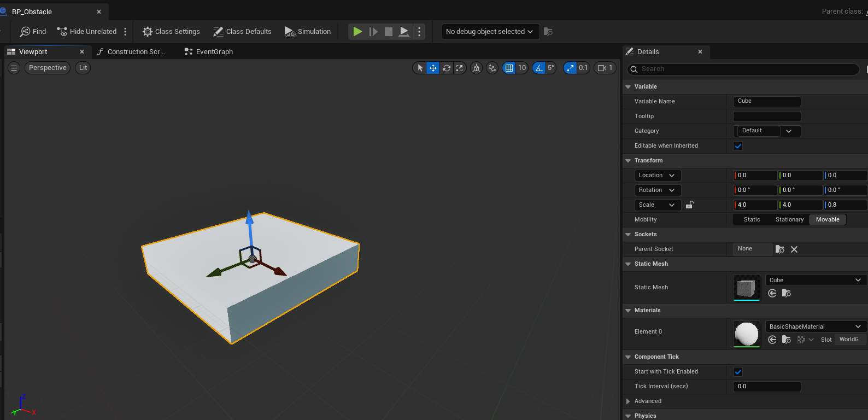This screenshot has height=420, width=868.
Task: Open Hide Unrelated options three-dot menu
Action: (125, 32)
